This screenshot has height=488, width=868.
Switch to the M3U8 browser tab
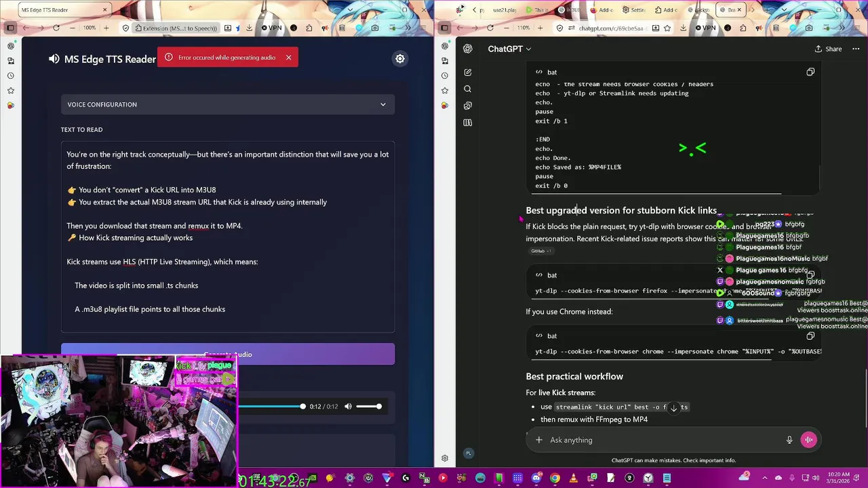pyautogui.click(x=570, y=10)
